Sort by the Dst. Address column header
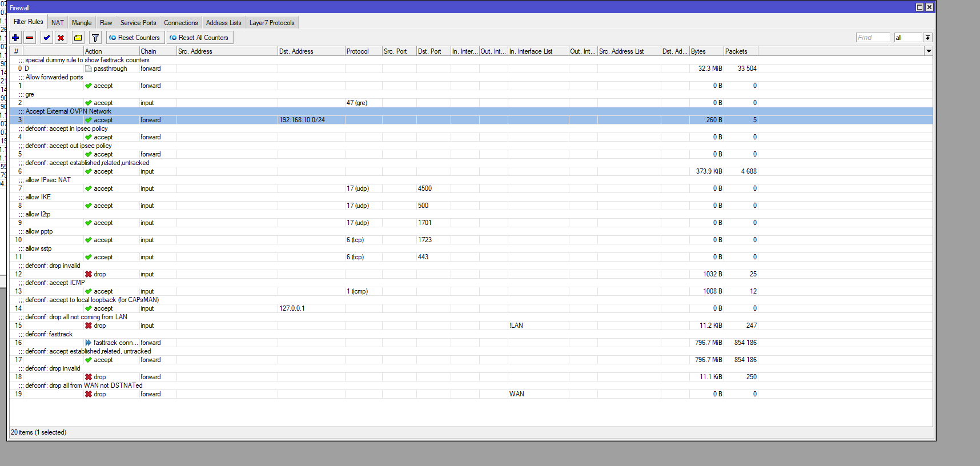980x466 pixels. coord(311,51)
